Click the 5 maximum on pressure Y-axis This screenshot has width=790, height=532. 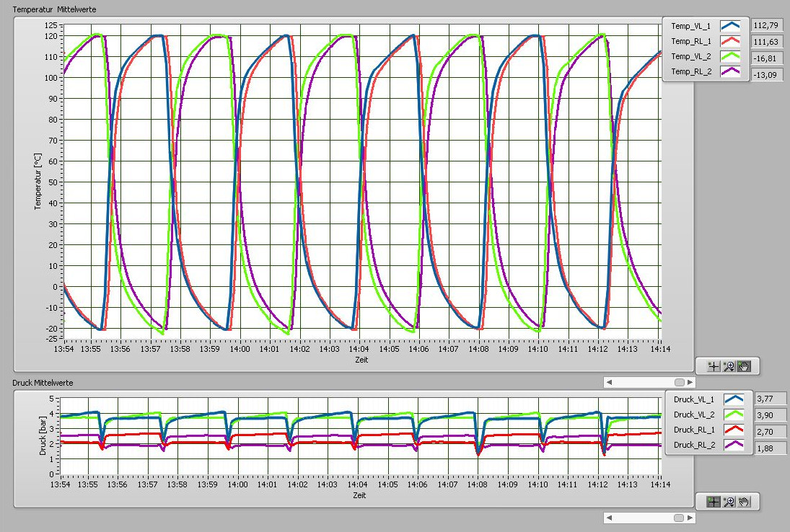pos(51,399)
